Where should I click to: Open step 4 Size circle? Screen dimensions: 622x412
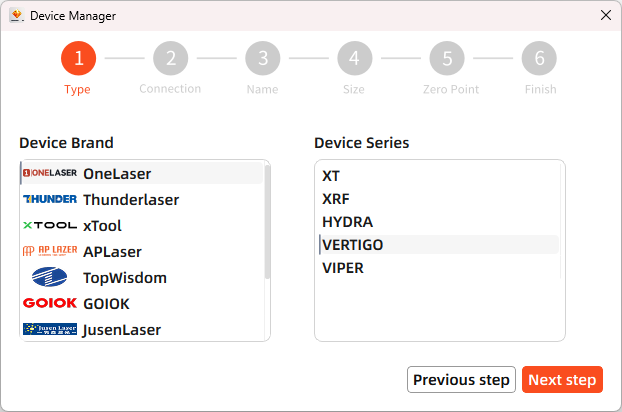(355, 58)
